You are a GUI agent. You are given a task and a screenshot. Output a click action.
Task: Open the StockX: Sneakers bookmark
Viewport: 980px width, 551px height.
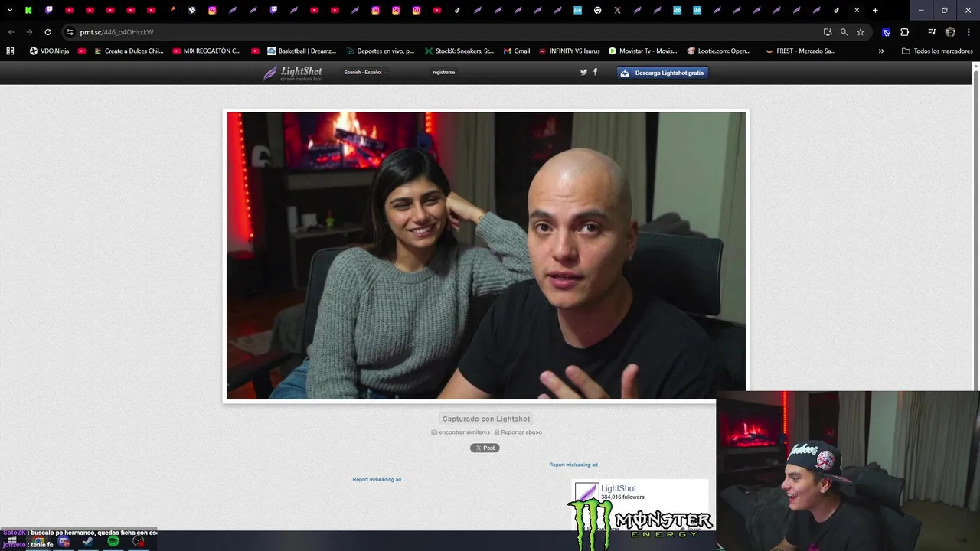tap(459, 51)
